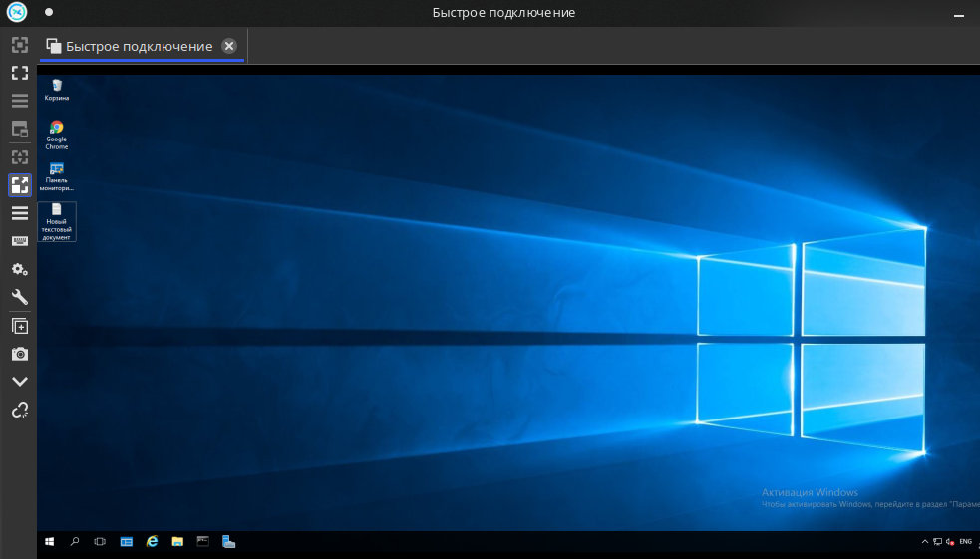Viewport: 980px width, 559px height.
Task: Expand more sidebar options with the down chevron
Action: click(x=20, y=382)
